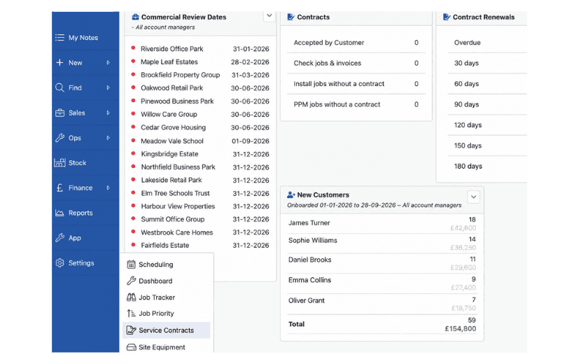Select James Turner in New Customers
588x364 pixels.
[382, 224]
